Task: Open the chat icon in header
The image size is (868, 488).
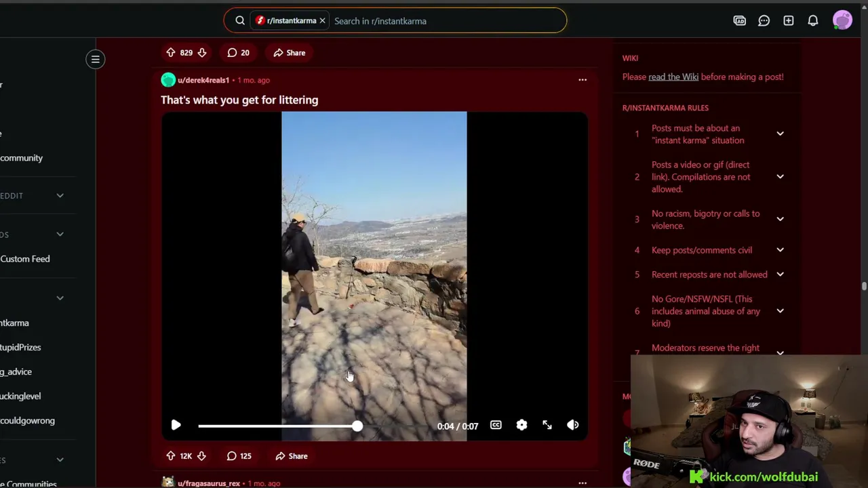Action: pyautogui.click(x=764, y=21)
